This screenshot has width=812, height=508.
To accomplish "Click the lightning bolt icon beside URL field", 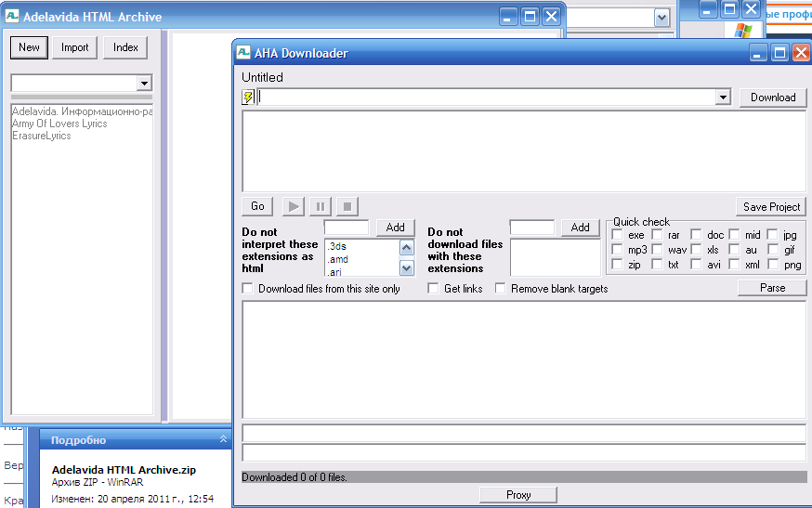I will 248,97.
